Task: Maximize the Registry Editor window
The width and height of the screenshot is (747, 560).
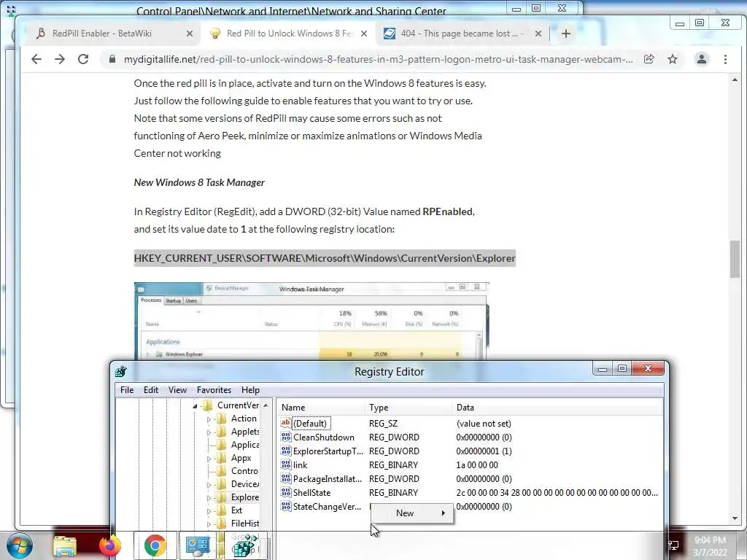Action: coord(622,368)
